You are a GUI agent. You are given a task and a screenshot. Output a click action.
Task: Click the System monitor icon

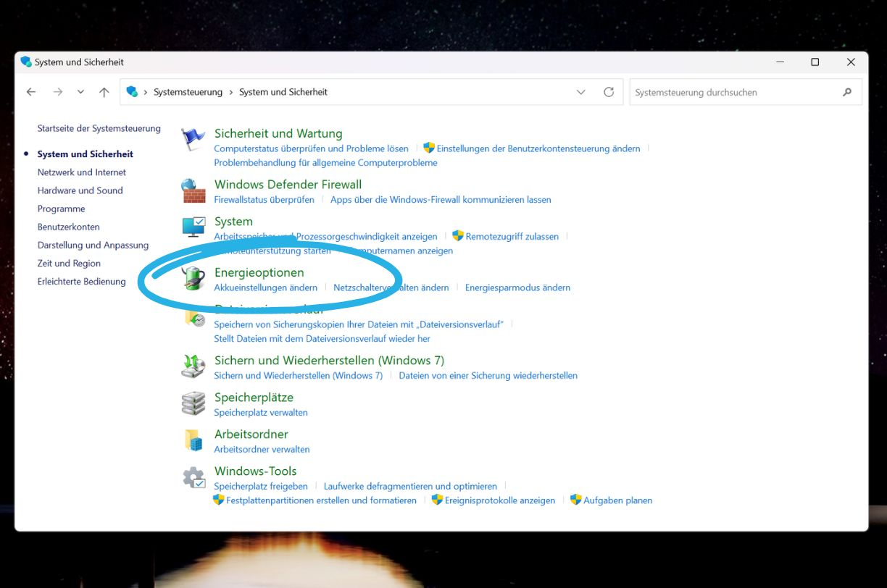click(193, 227)
